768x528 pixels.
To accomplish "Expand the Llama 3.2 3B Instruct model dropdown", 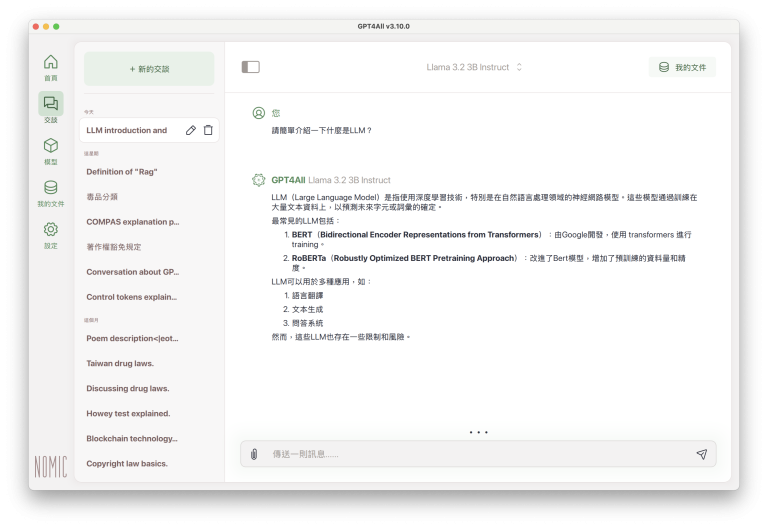I will tap(474, 67).
